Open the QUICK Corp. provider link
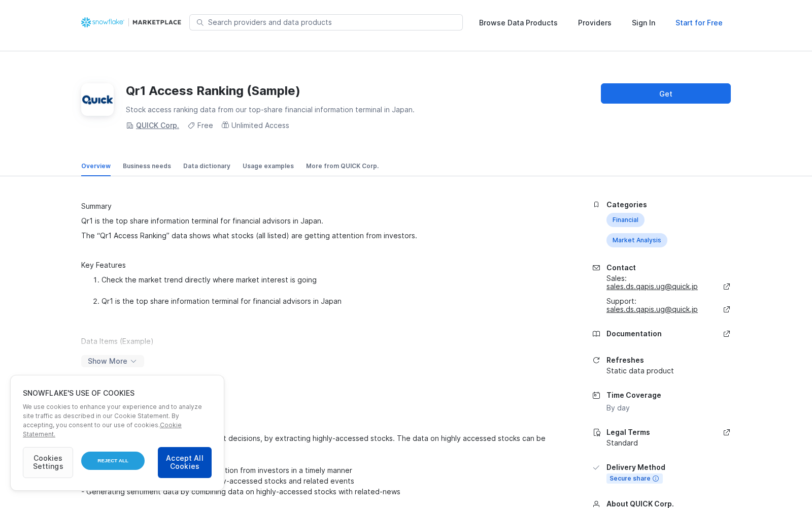This screenshot has width=812, height=508. tap(157, 125)
